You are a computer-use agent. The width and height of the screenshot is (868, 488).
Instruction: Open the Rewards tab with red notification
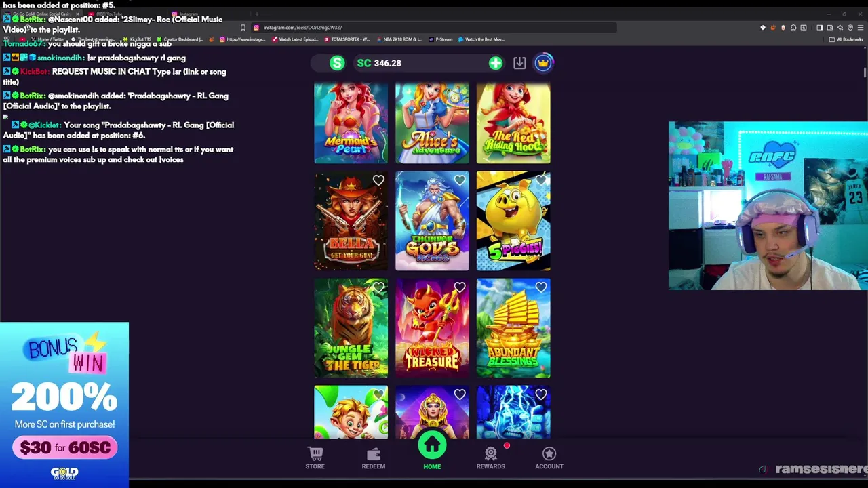491,458
